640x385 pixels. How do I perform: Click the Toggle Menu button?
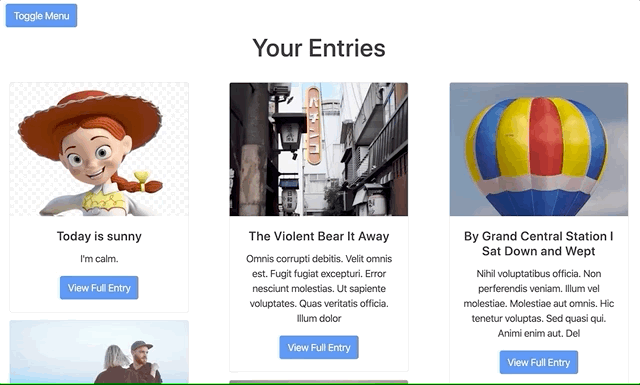tap(41, 16)
